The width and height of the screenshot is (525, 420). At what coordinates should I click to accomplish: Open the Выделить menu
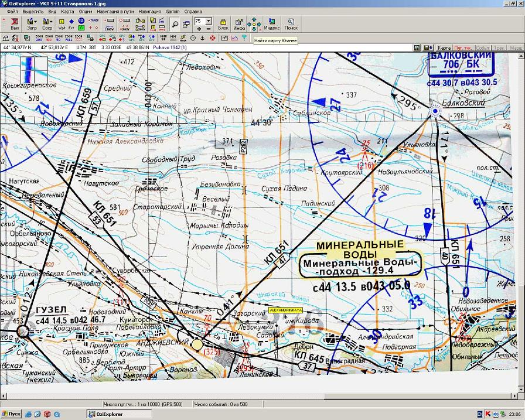tap(33, 11)
